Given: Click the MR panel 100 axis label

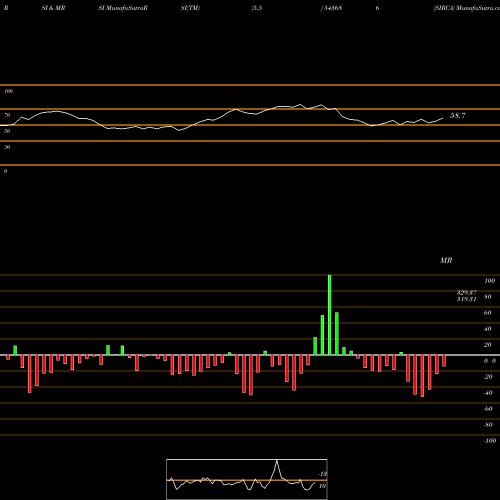Looking at the screenshot, I should click(x=490, y=281).
